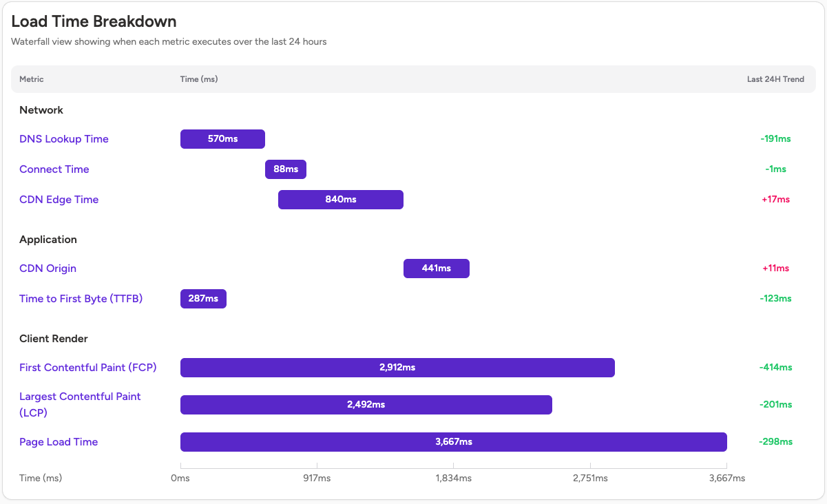Open the CDN Edge Time metric

(59, 200)
